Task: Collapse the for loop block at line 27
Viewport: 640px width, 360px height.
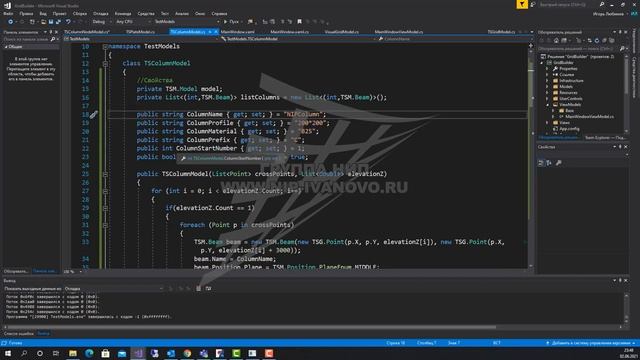Action: pyautogui.click(x=105, y=191)
